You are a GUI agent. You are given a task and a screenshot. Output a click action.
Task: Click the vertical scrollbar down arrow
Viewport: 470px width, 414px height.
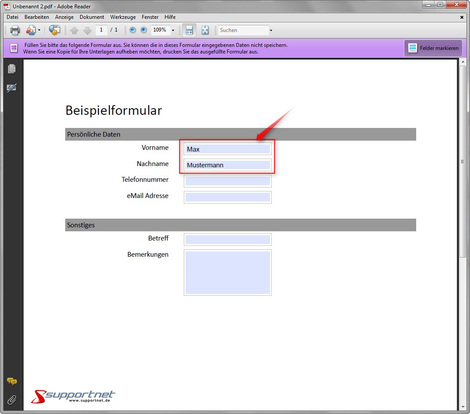coord(463,407)
